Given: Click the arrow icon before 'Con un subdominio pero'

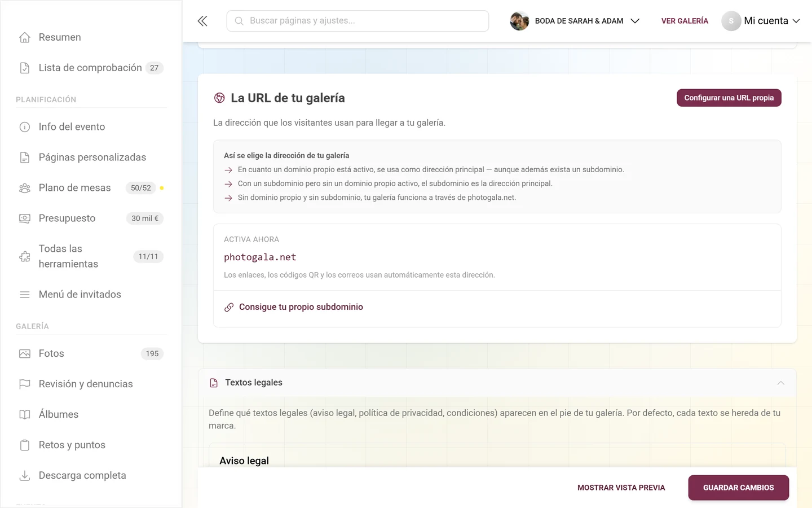Looking at the screenshot, I should [x=228, y=184].
